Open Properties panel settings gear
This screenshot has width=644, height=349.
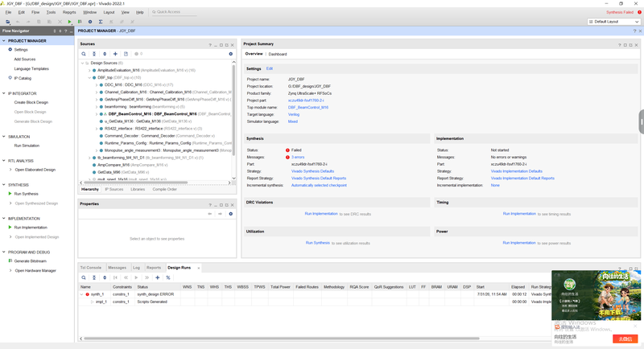231,214
